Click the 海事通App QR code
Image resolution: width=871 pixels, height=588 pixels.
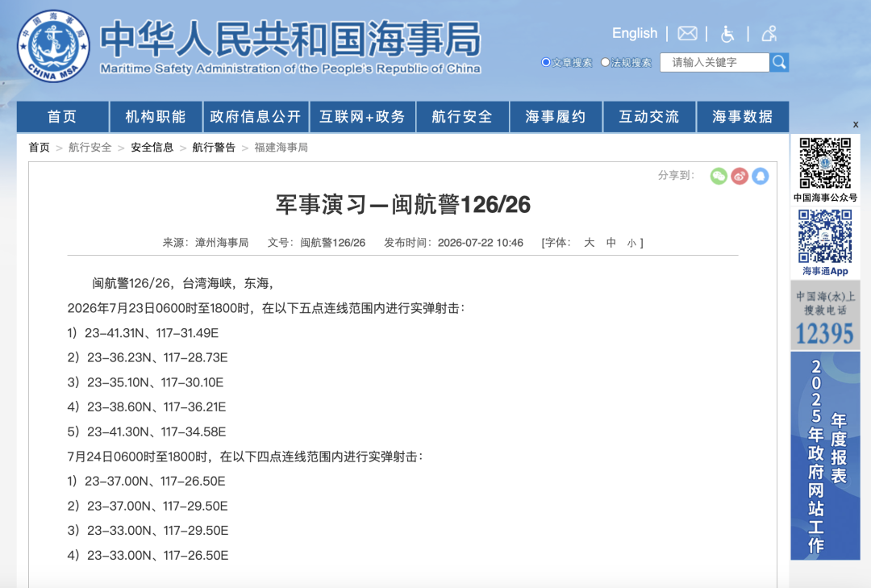point(825,236)
